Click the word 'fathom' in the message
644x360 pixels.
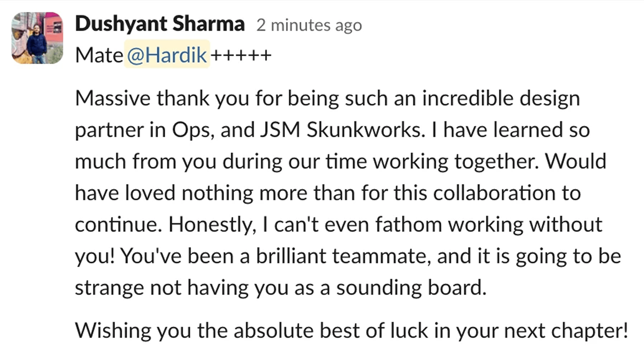(x=408, y=224)
